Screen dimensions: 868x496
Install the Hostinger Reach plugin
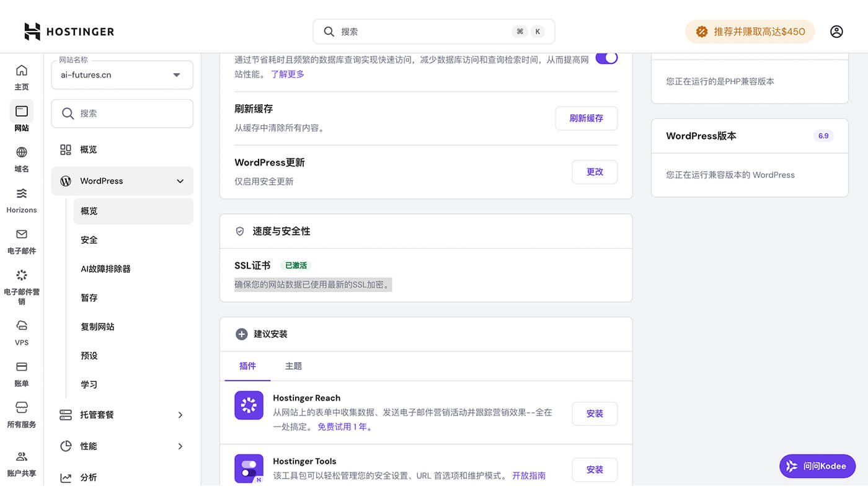pos(594,413)
